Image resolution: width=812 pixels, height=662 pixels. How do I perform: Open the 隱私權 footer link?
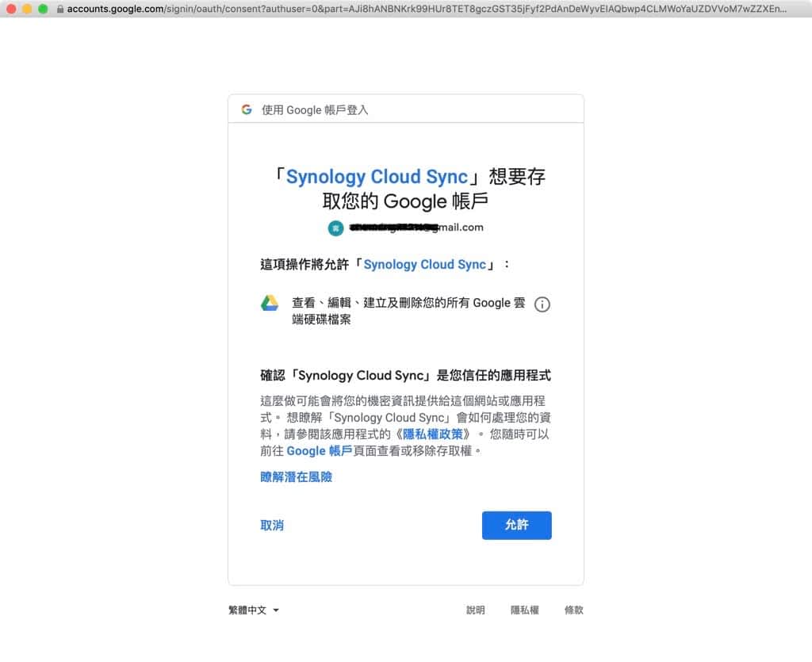point(524,610)
